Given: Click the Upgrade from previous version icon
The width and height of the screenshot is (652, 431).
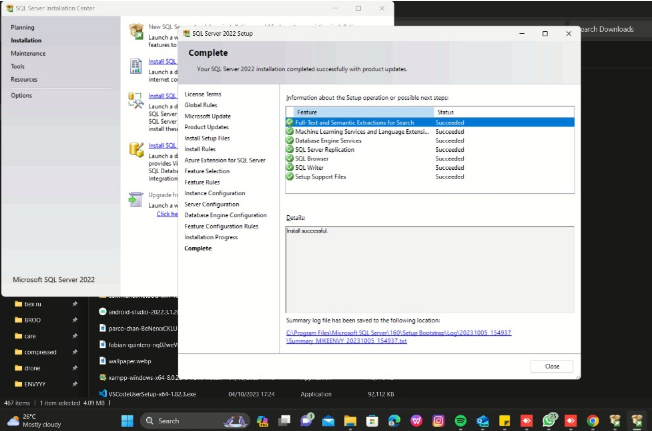Looking at the screenshot, I should (x=137, y=198).
